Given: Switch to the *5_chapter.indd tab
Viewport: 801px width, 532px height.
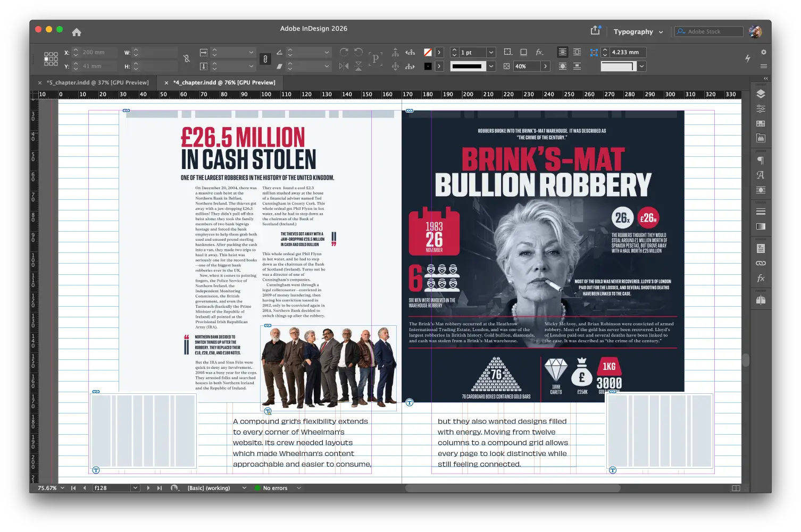Looking at the screenshot, I should coord(97,82).
